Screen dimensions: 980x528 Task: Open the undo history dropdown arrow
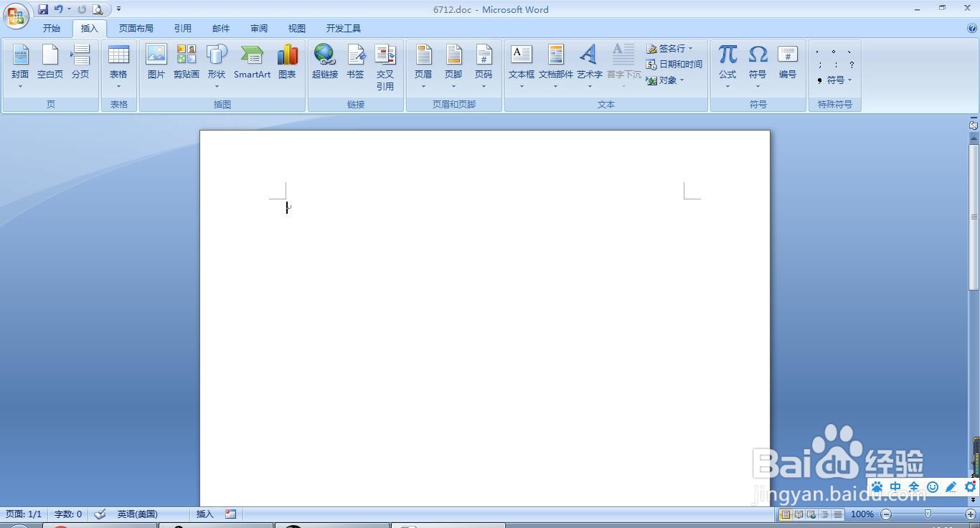pos(69,9)
